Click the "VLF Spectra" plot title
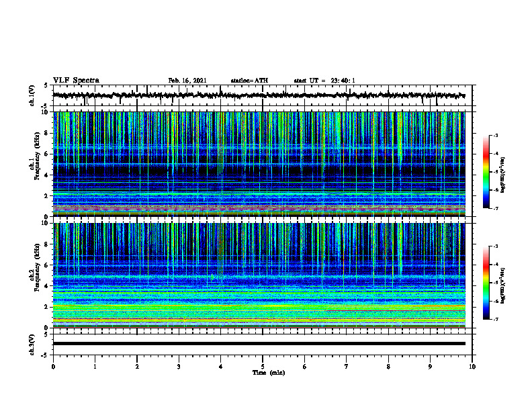 click(x=76, y=81)
